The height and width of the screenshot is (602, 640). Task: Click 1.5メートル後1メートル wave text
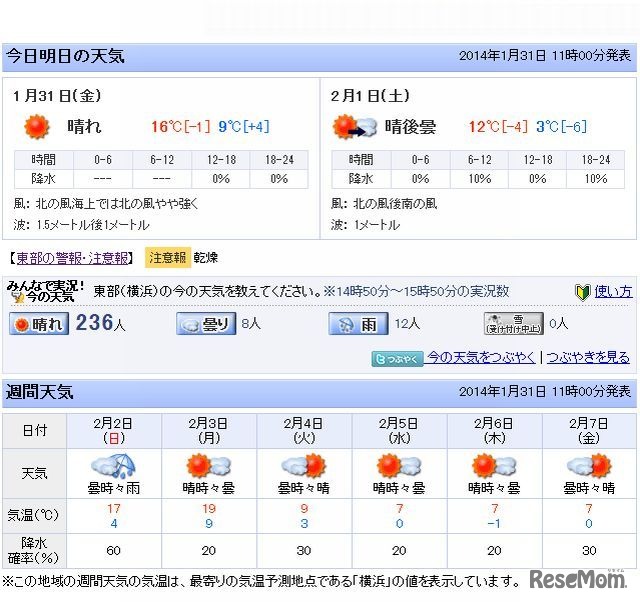(93, 225)
